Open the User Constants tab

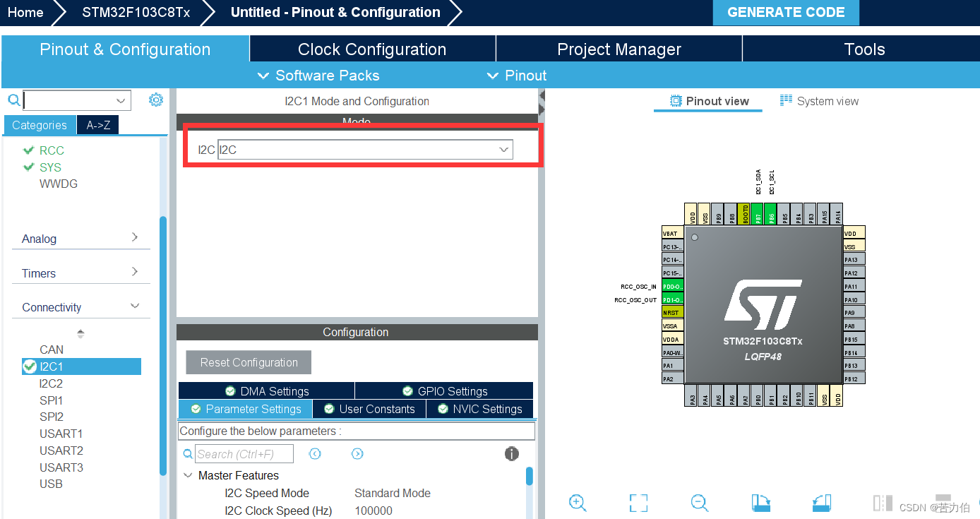click(369, 409)
